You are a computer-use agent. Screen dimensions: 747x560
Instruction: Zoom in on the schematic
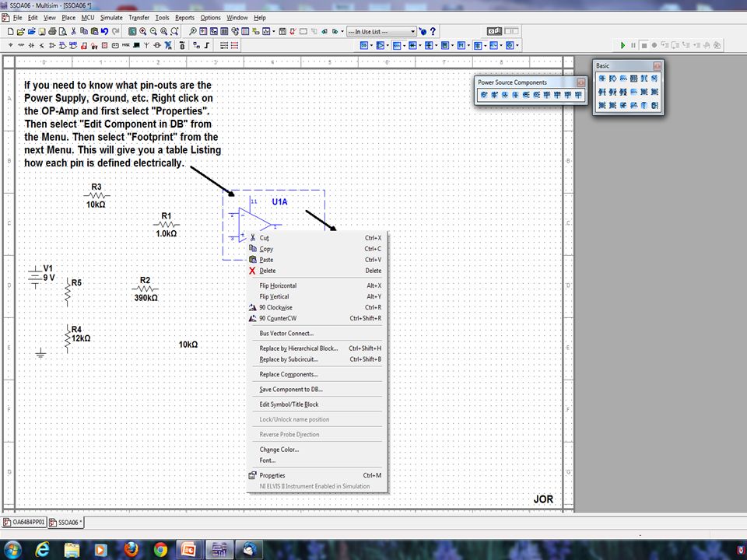click(143, 31)
